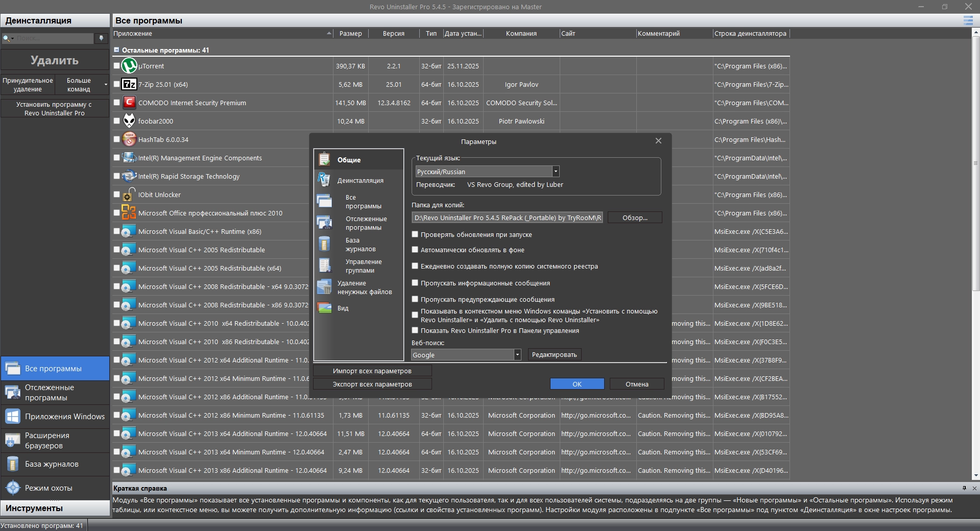Click the Приложение column sort arrow

[x=329, y=34]
